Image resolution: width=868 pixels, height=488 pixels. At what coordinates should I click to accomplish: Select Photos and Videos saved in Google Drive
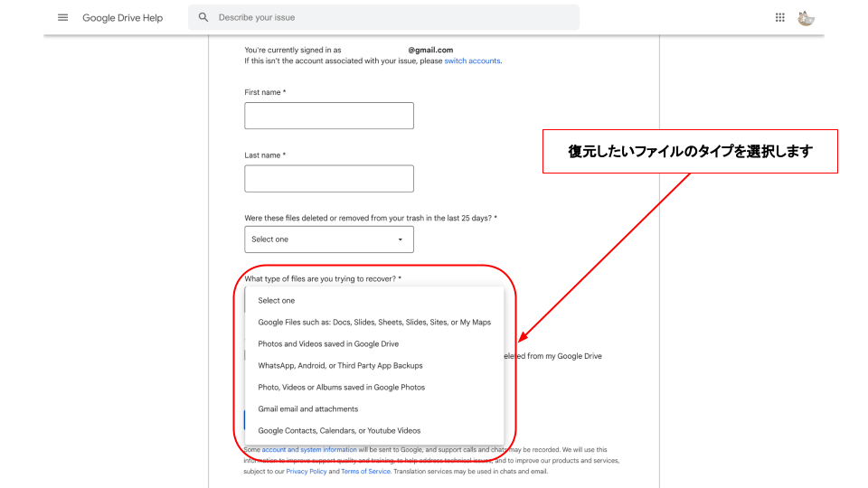coord(328,344)
